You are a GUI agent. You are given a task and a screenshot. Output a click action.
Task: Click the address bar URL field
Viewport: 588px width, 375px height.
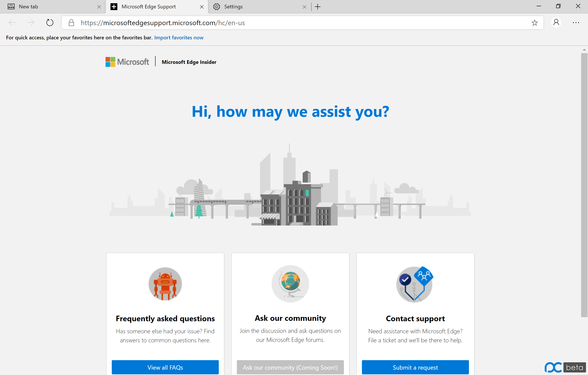coord(303,23)
